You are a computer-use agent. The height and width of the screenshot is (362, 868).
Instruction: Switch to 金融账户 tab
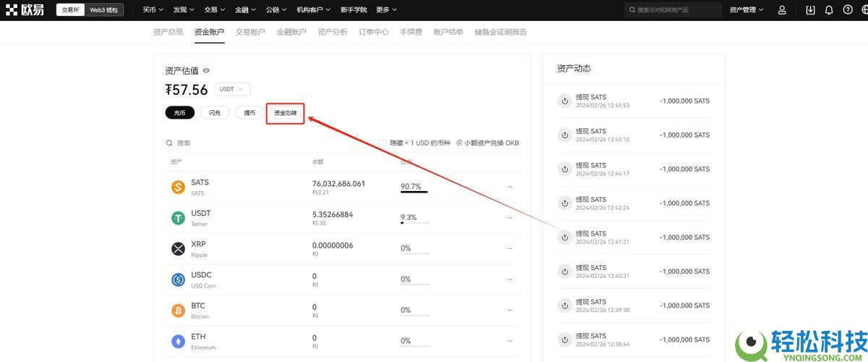pos(292,32)
